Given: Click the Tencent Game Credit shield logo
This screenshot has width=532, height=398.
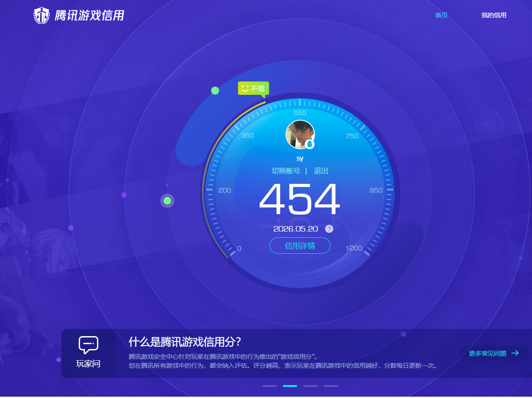Looking at the screenshot, I should (41, 15).
